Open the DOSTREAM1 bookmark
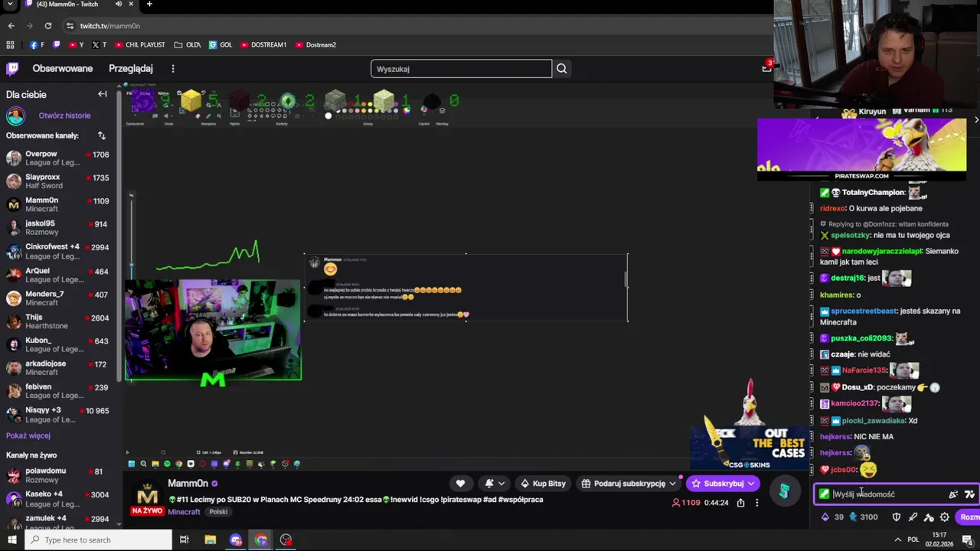980x551 pixels. click(x=263, y=45)
